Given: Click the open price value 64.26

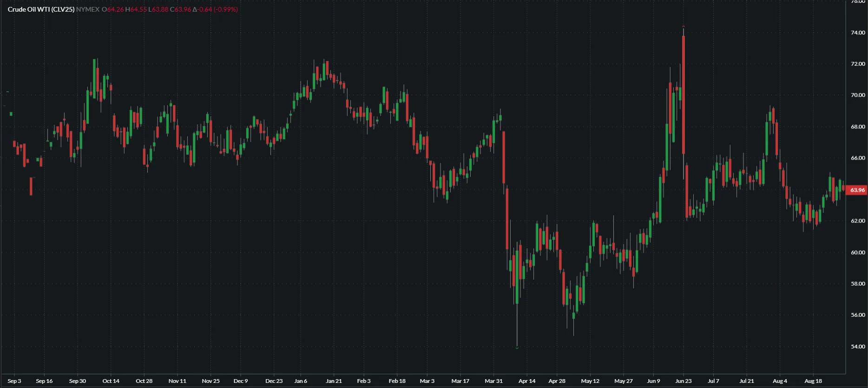Looking at the screenshot, I should click(115, 9).
